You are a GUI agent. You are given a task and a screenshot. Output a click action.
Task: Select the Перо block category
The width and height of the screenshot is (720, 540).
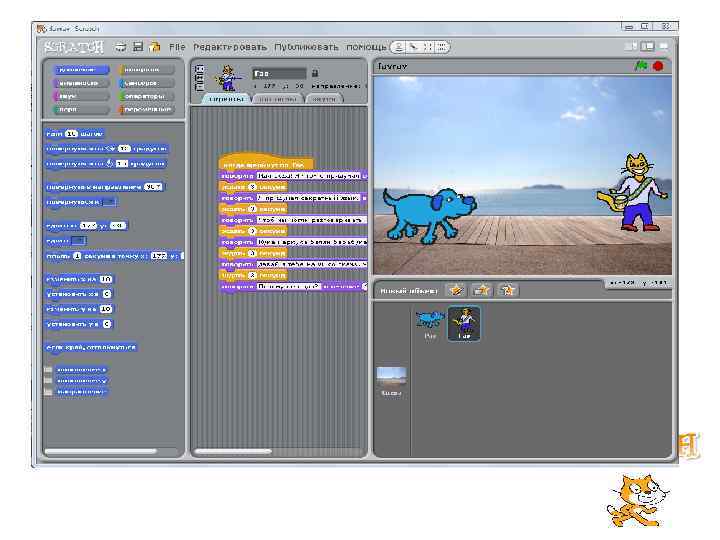coord(81,109)
